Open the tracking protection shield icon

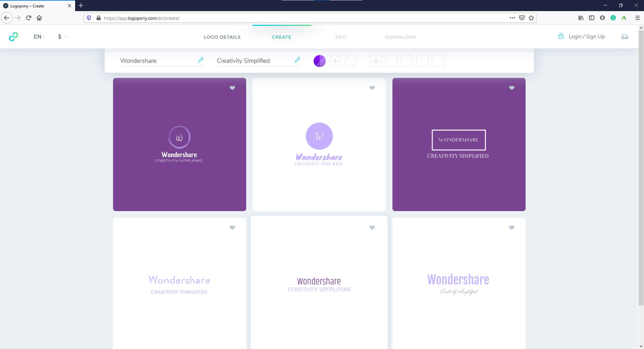point(89,18)
